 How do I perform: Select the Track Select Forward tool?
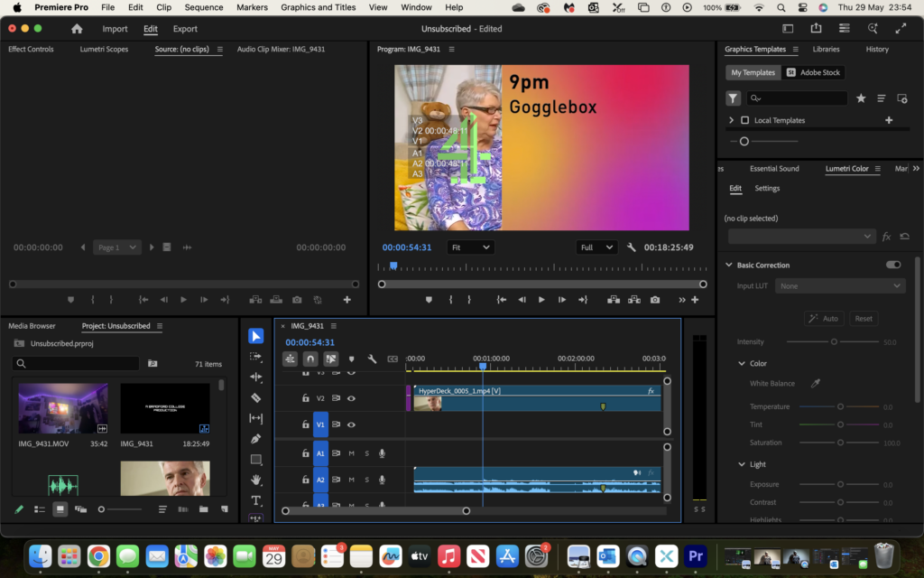tap(255, 356)
